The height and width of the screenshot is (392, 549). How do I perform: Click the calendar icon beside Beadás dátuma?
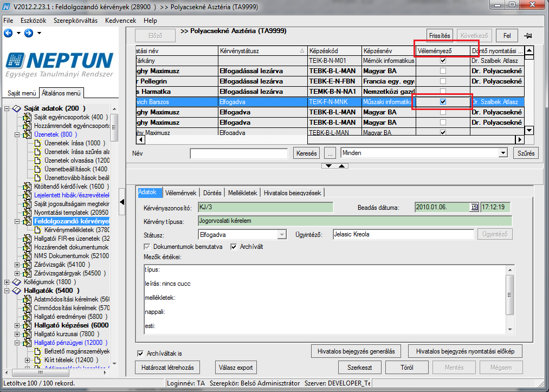click(474, 207)
